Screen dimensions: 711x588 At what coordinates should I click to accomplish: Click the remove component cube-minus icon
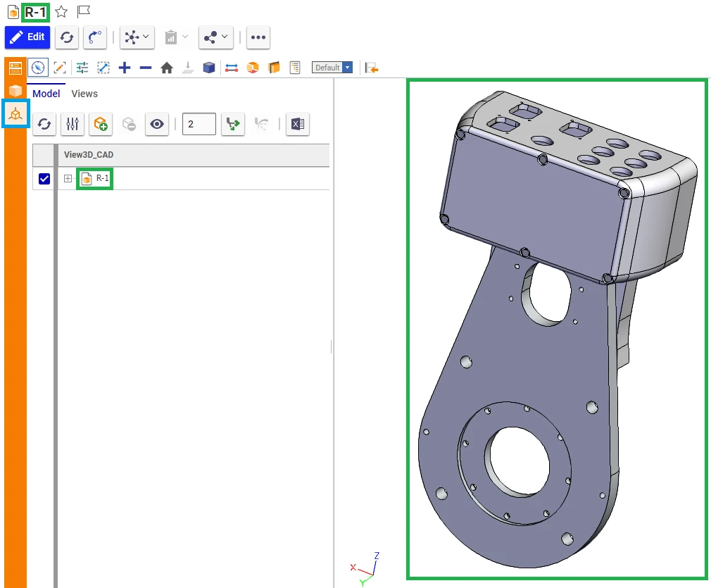tap(129, 124)
